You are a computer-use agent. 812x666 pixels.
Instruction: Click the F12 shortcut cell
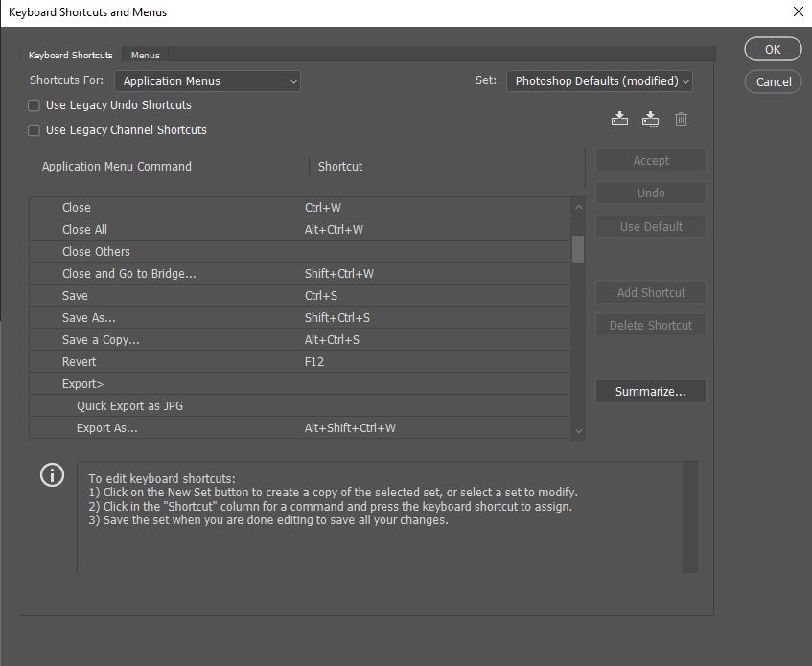point(314,362)
